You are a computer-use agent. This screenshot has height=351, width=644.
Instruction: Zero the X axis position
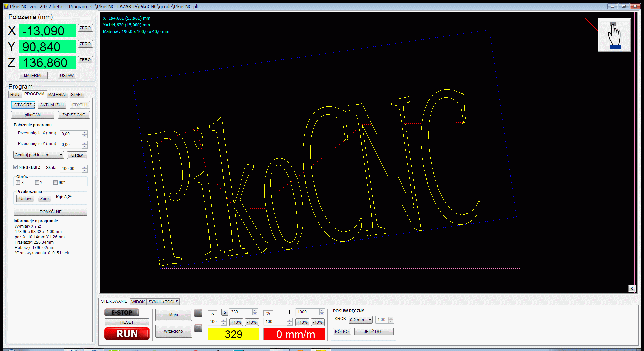click(x=85, y=28)
